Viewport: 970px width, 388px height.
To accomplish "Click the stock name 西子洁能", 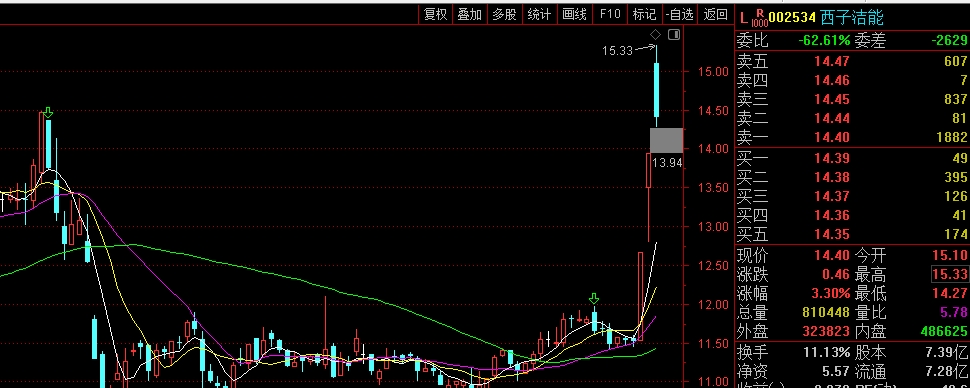I will [x=852, y=17].
